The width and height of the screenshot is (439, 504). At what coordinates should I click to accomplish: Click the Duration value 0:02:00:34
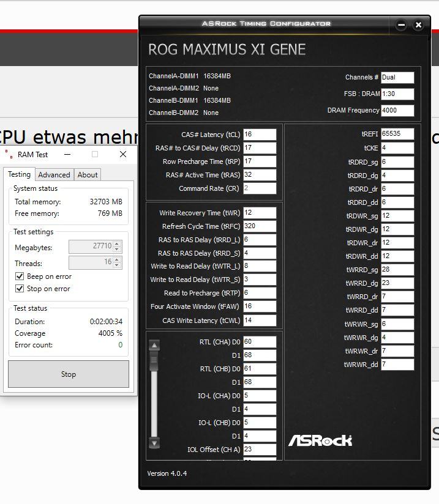(106, 322)
